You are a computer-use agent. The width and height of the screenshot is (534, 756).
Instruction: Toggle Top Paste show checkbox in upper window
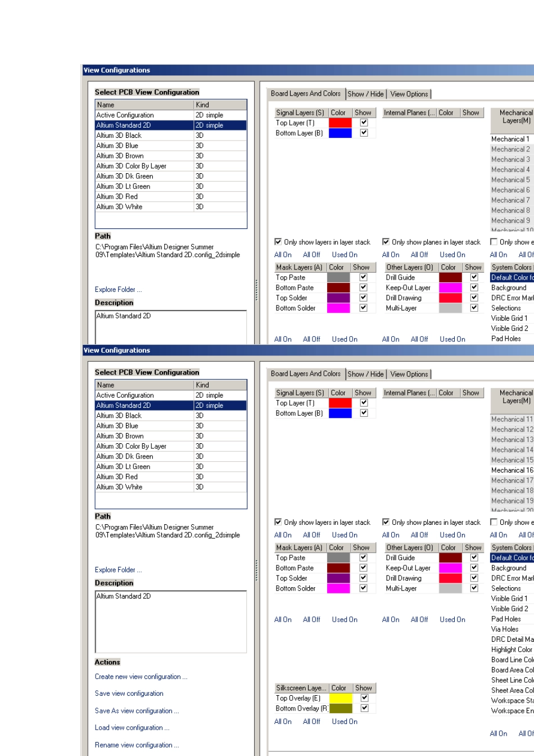tap(363, 277)
